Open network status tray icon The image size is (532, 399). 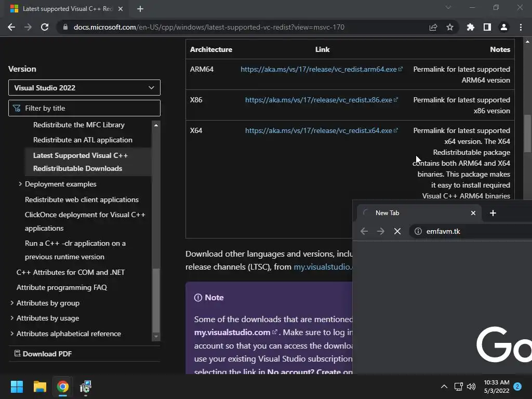(x=458, y=387)
